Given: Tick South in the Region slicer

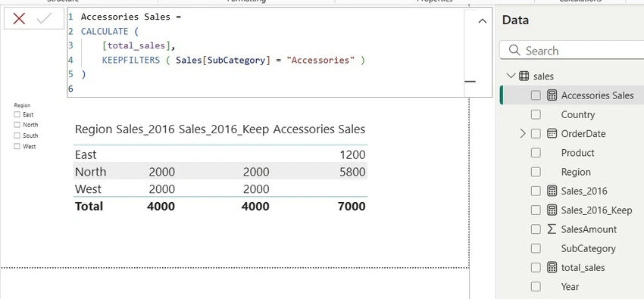Looking at the screenshot, I should [x=17, y=135].
